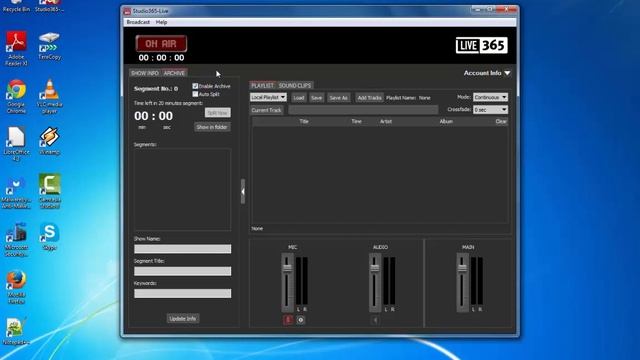640x360 pixels.
Task: Open Malwarebytes Anti-Malware desktop icon
Action: click(16, 193)
